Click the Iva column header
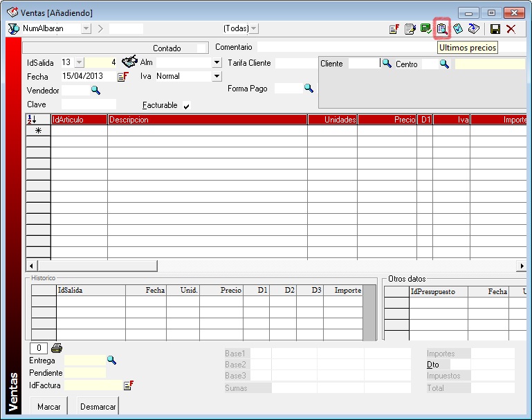 (451, 120)
